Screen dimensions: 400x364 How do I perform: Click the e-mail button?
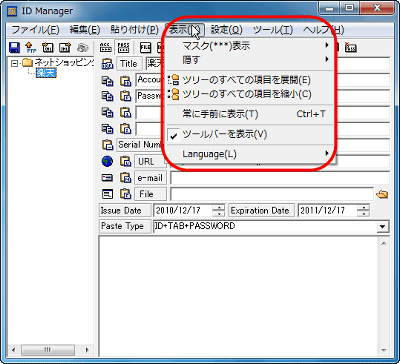150,178
